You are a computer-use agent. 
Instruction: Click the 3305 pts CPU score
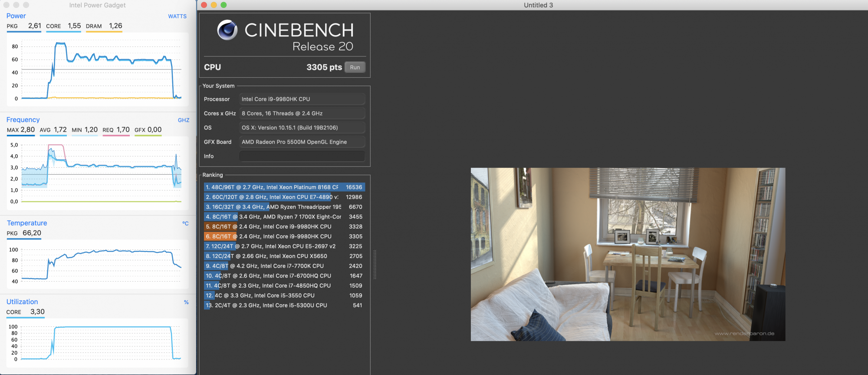[324, 67]
